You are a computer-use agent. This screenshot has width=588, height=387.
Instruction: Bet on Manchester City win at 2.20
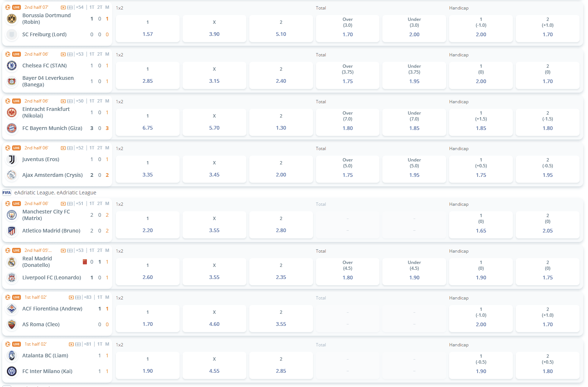[x=148, y=225]
